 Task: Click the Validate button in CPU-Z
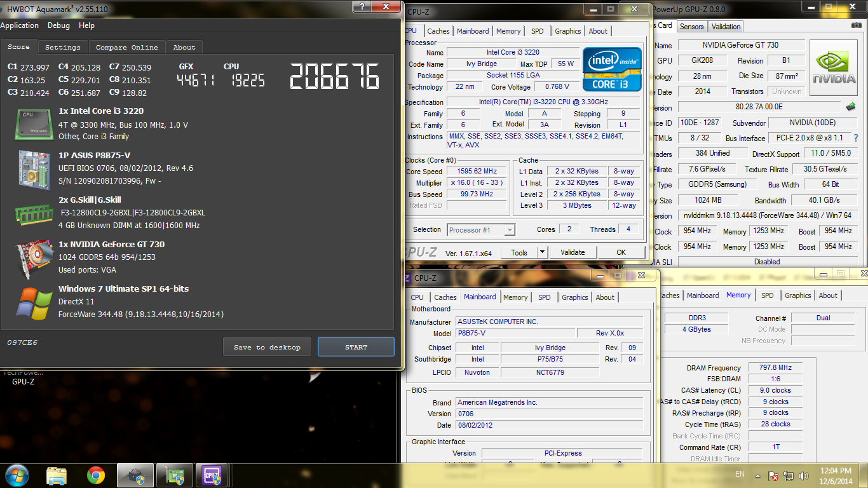573,252
